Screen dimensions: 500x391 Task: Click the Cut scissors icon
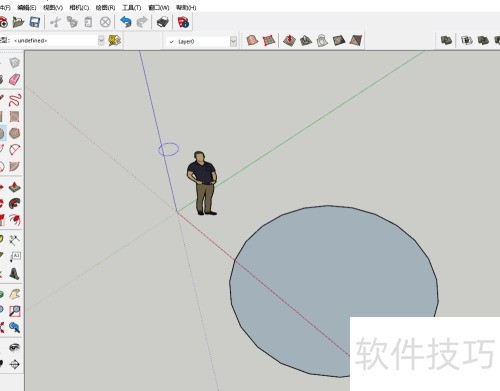click(x=55, y=22)
